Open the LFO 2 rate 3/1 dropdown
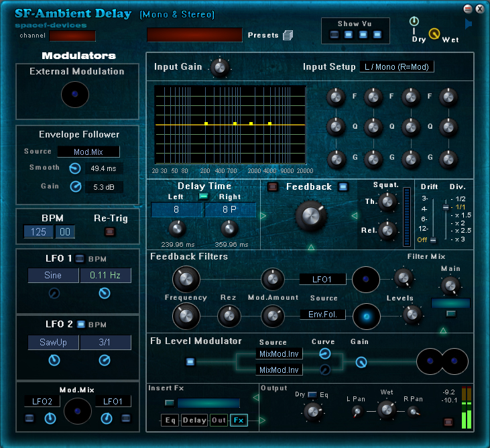 (x=105, y=342)
